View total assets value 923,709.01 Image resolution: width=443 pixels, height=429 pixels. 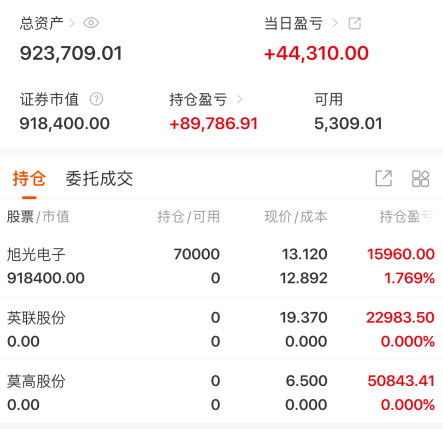click(x=71, y=53)
